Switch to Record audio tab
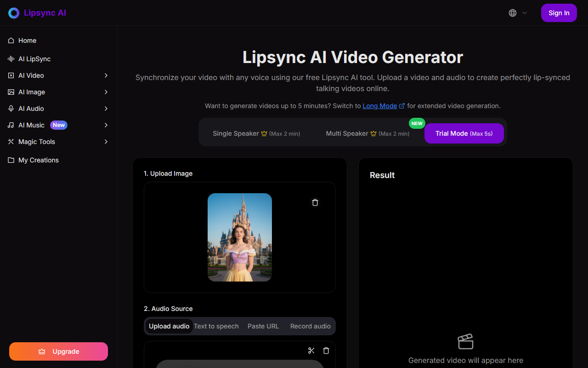This screenshot has height=368, width=588. coord(311,326)
